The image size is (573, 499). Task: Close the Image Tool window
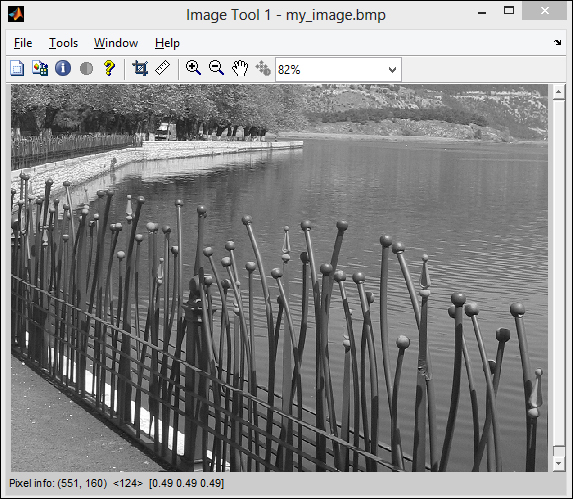544,11
